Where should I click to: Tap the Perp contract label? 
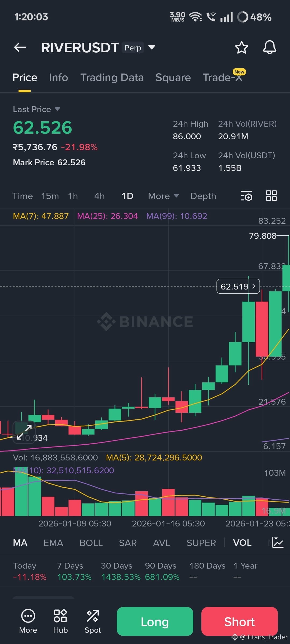[133, 48]
